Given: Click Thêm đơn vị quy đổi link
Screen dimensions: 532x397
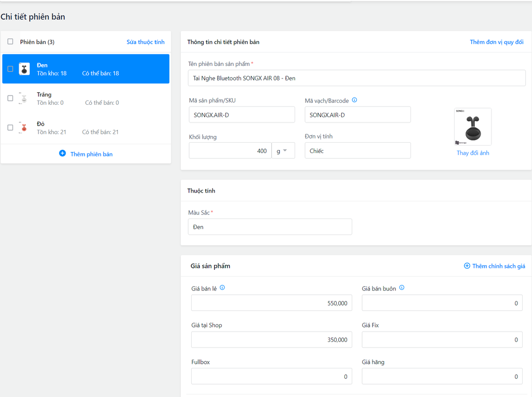Looking at the screenshot, I should click(497, 42).
